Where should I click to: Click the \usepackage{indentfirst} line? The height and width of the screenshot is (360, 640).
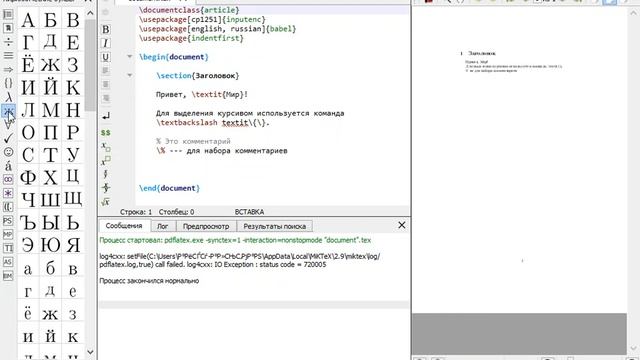pyautogui.click(x=191, y=38)
